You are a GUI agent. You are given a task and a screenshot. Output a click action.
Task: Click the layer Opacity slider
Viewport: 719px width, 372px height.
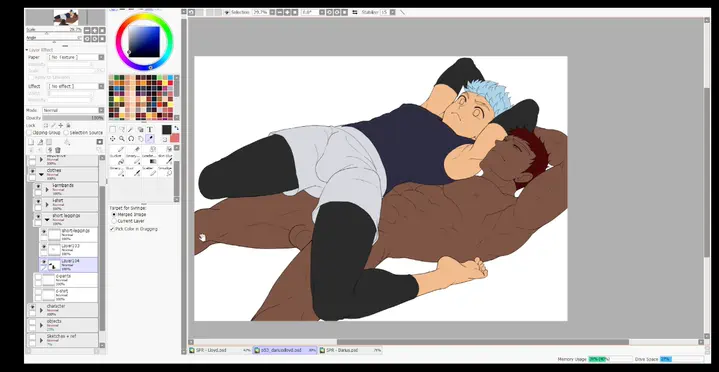[73, 118]
